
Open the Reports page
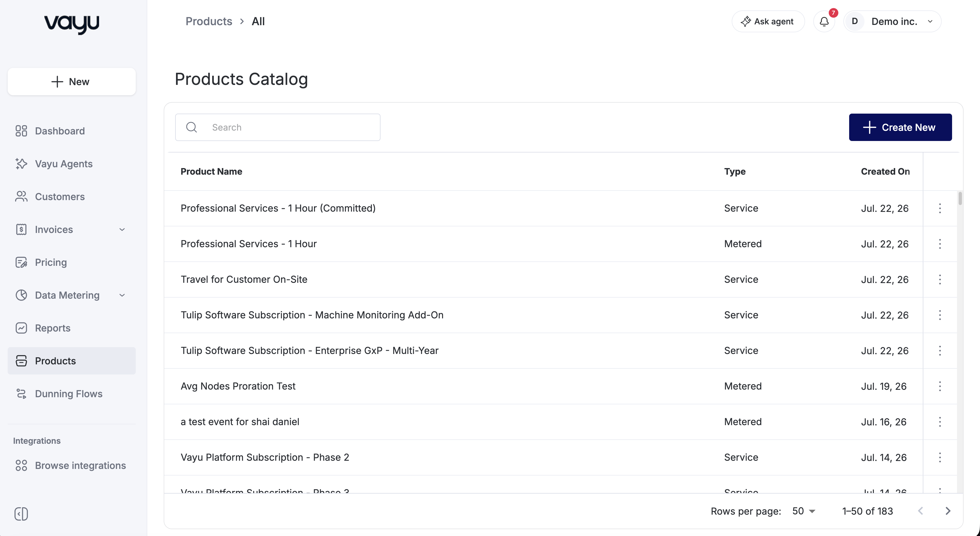pyautogui.click(x=71, y=328)
